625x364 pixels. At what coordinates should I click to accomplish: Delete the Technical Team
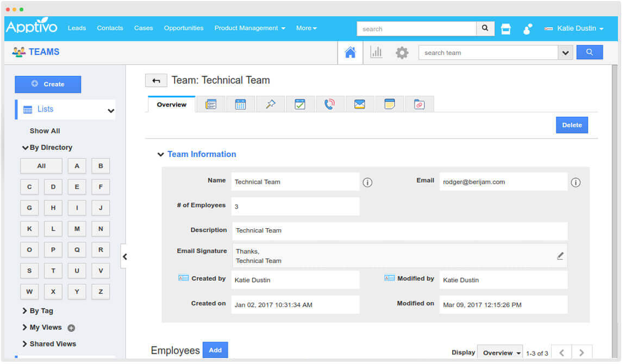point(571,125)
